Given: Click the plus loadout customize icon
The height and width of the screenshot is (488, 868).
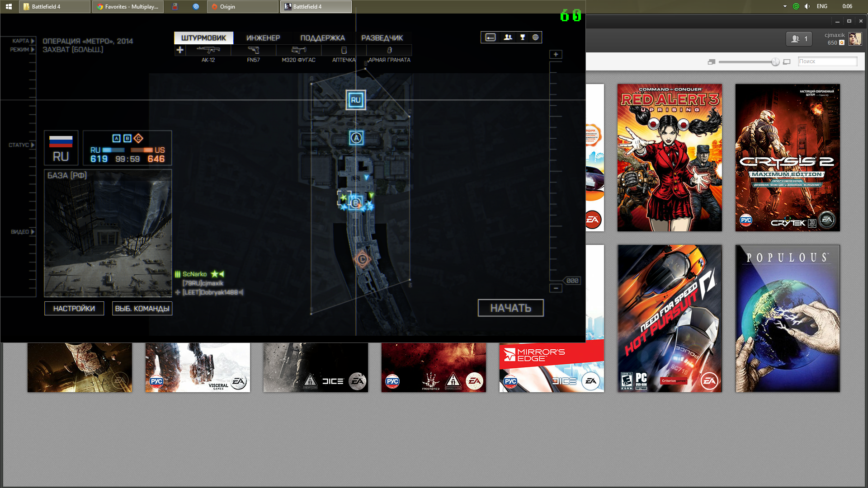Looking at the screenshot, I should pos(180,50).
